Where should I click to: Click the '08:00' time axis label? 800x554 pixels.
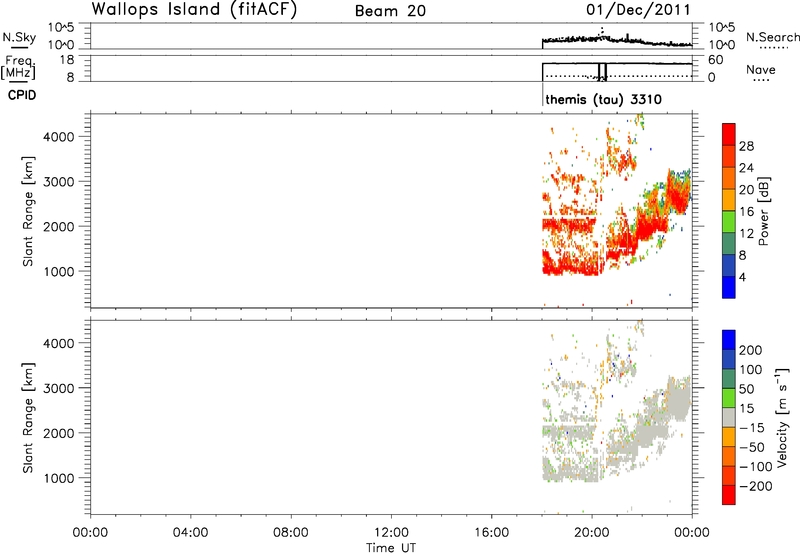click(291, 533)
